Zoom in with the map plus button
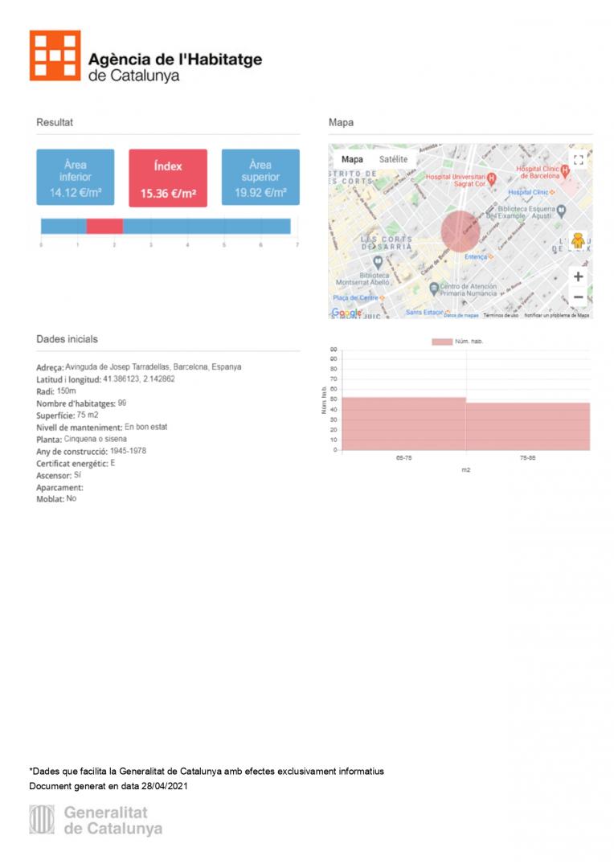Image resolution: width=614 pixels, height=868 pixels. [x=578, y=277]
